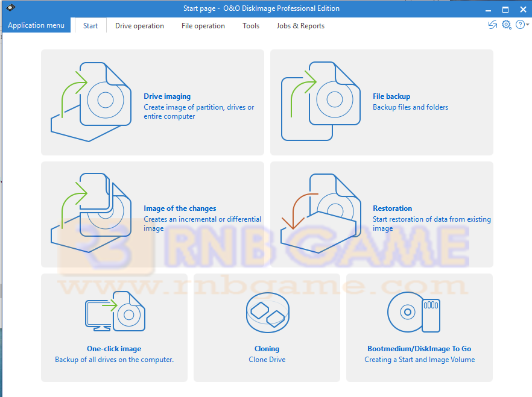
Task: Close the DiskImage window
Action: point(523,10)
